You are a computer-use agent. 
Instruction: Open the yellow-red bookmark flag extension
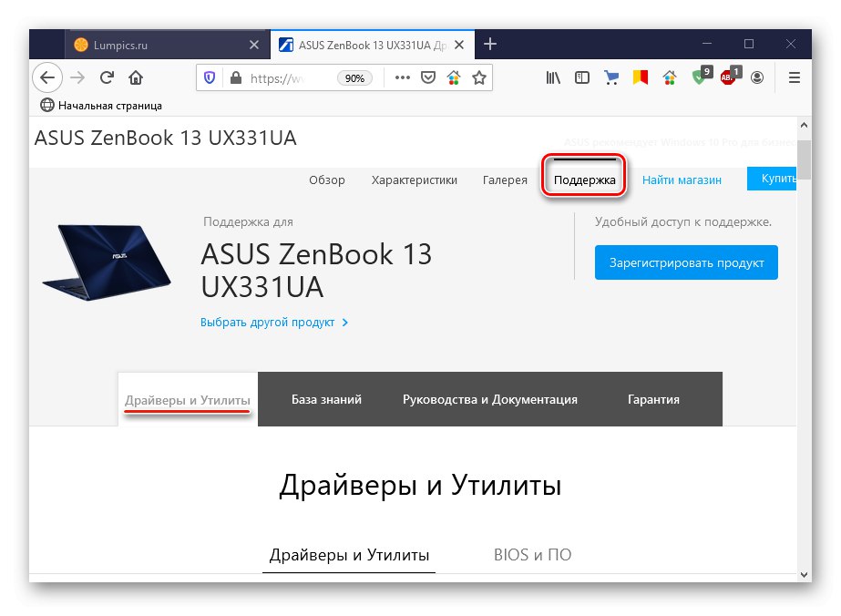[x=640, y=77]
